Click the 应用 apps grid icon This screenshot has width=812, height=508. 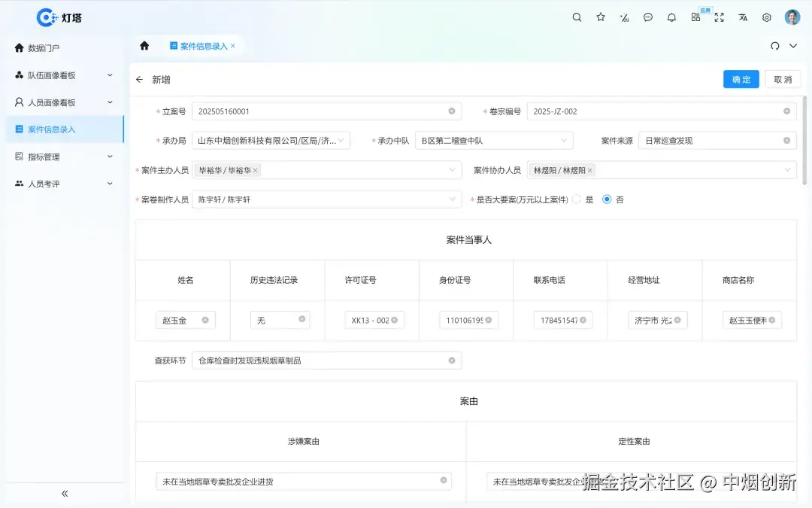tap(695, 17)
